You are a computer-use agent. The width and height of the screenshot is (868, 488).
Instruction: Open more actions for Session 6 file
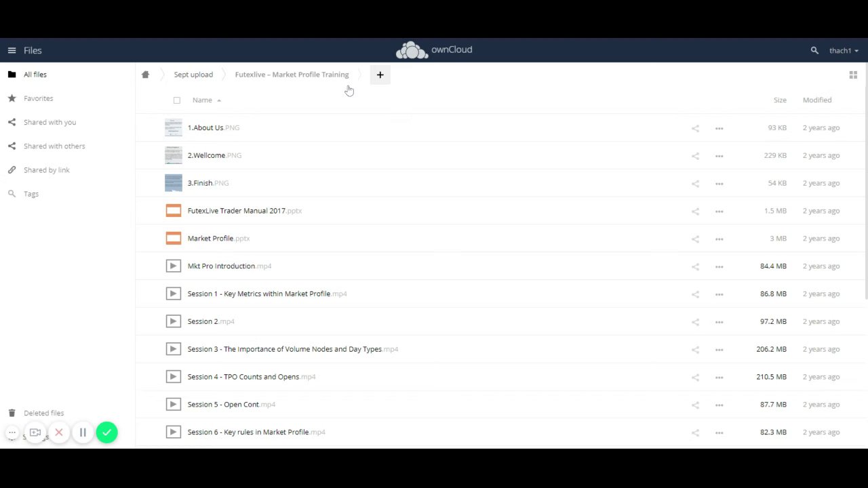click(719, 432)
